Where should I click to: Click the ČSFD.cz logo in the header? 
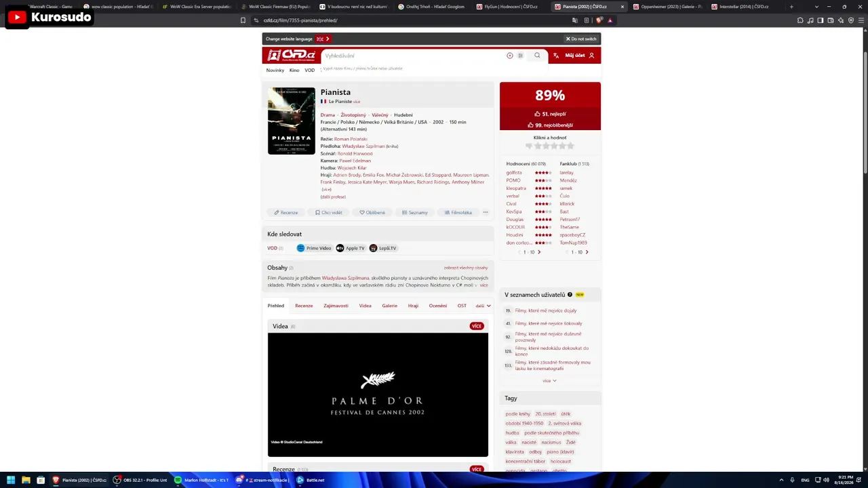(x=292, y=56)
